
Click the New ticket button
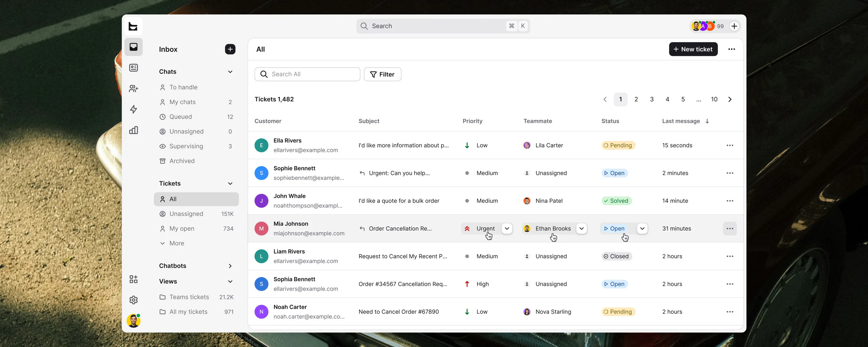pyautogui.click(x=693, y=49)
